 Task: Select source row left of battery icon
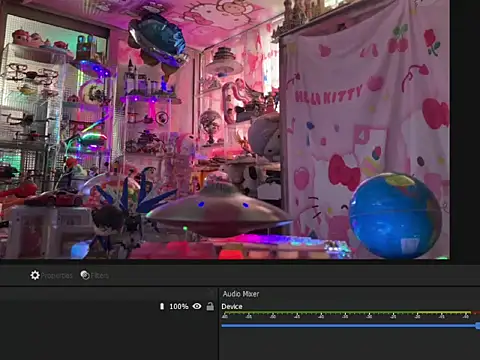point(79,306)
